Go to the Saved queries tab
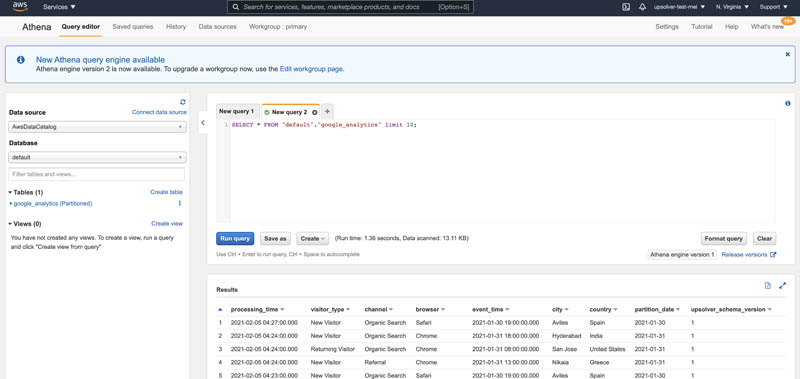800x379 pixels. point(133,27)
